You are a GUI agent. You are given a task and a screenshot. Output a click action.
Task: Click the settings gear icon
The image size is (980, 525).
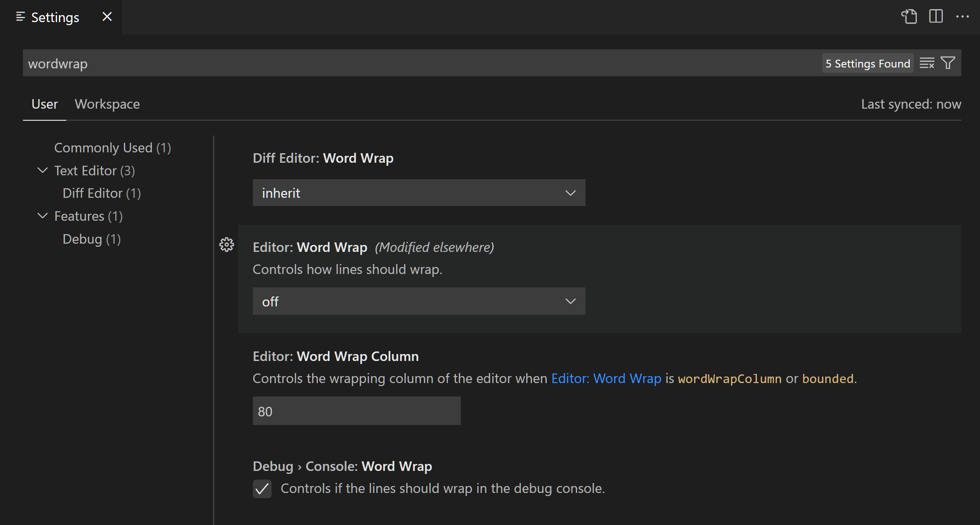[x=227, y=245]
